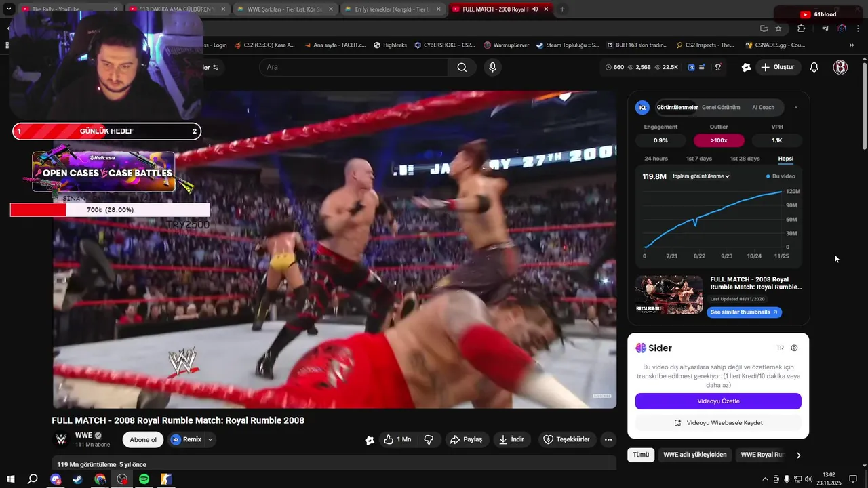
Task: Click the WWE channel avatar
Action: pos(61,439)
